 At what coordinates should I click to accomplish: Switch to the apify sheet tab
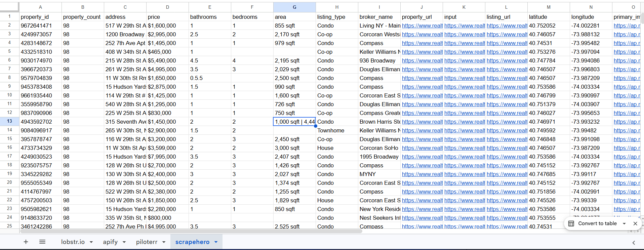[x=110, y=242]
